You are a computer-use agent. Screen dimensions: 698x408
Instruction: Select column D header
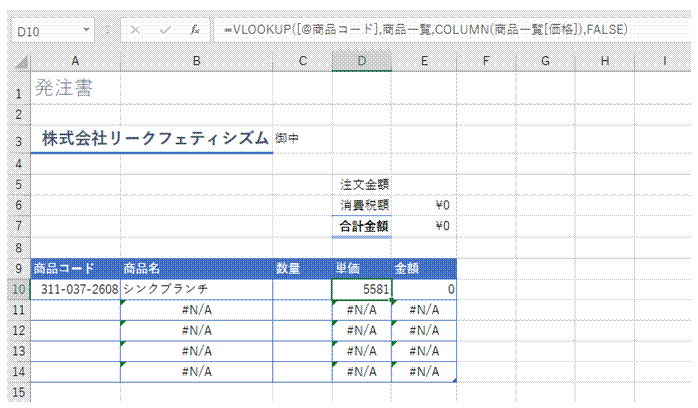click(362, 61)
